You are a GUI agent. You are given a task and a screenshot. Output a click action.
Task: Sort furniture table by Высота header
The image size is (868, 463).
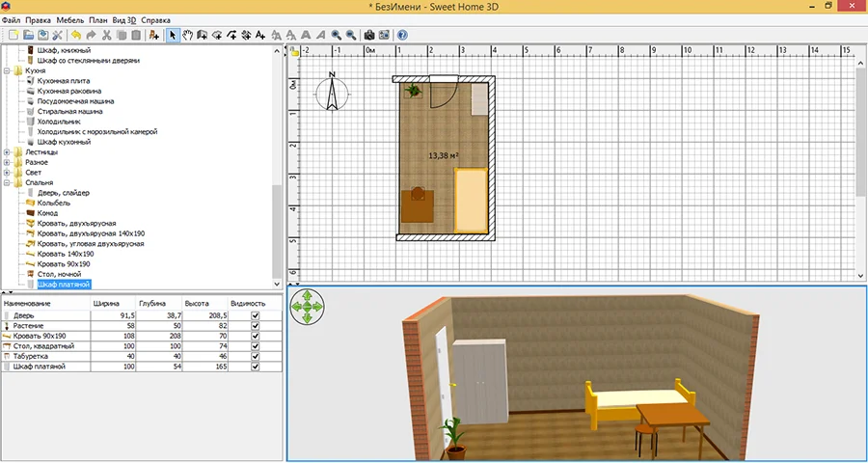pyautogui.click(x=204, y=304)
